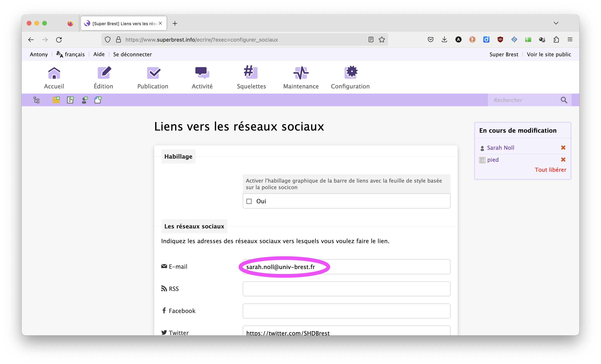Click Se déconnecter to log out
Image resolution: width=601 pixels, height=364 pixels.
132,54
